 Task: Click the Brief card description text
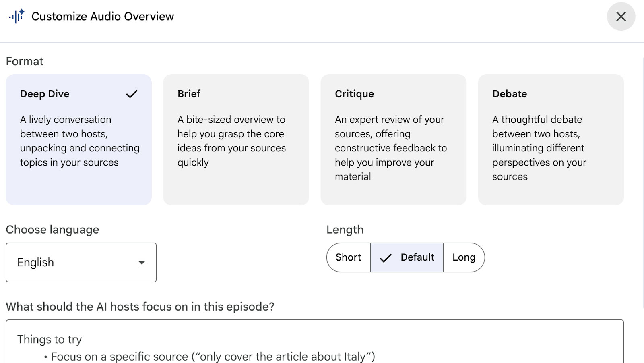coord(231,141)
